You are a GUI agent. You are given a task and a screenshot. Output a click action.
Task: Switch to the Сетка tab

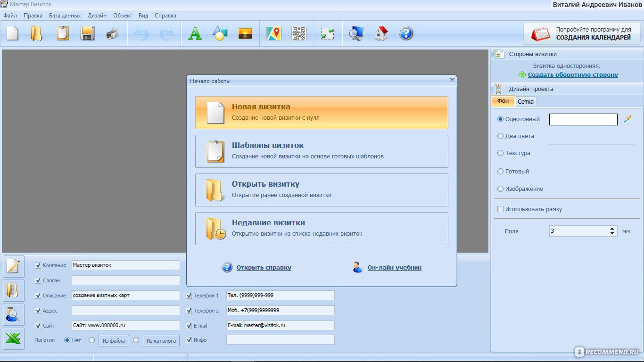point(526,101)
